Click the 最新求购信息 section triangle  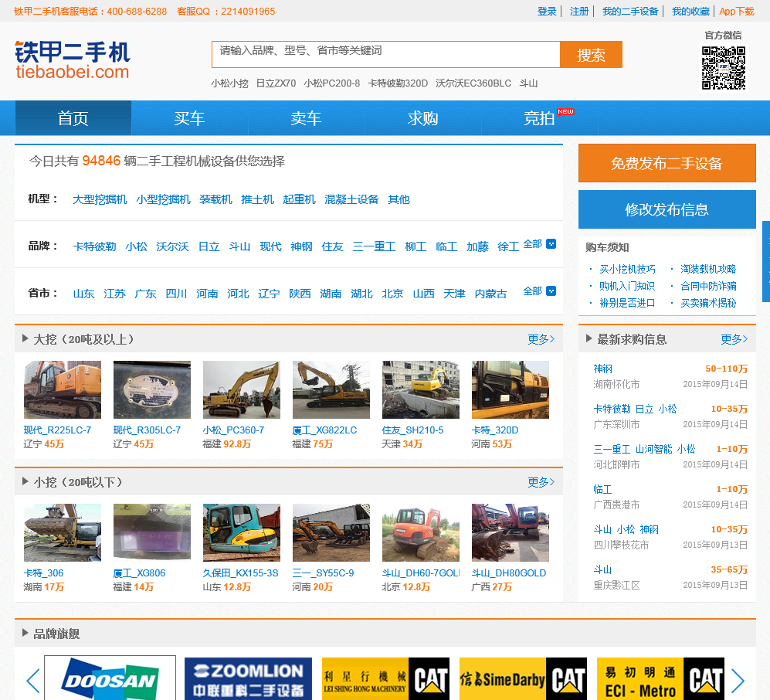589,338
